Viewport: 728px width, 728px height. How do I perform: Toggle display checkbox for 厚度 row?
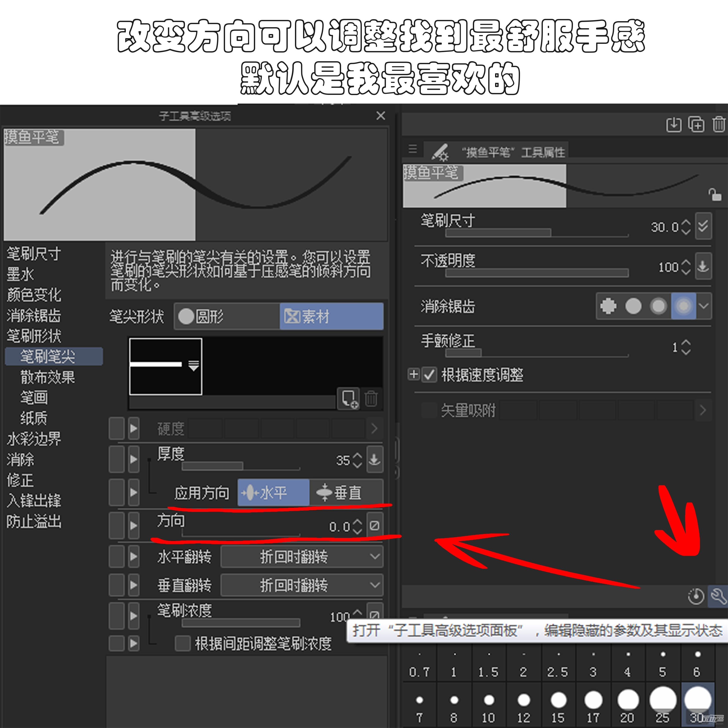[x=117, y=459]
